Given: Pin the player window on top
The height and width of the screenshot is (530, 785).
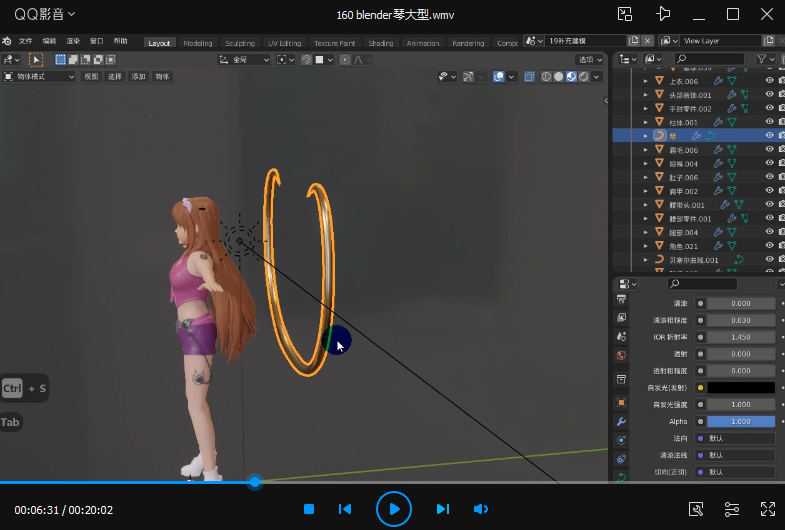Looking at the screenshot, I should 662,14.
